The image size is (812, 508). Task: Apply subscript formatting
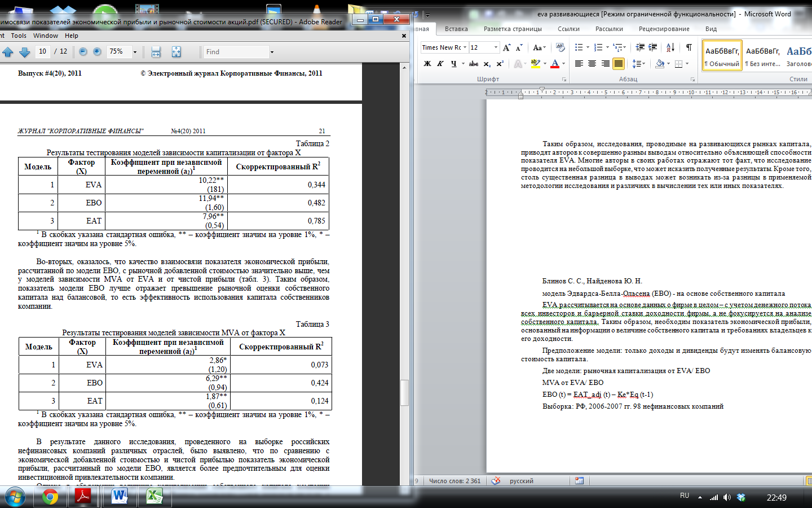[487, 64]
